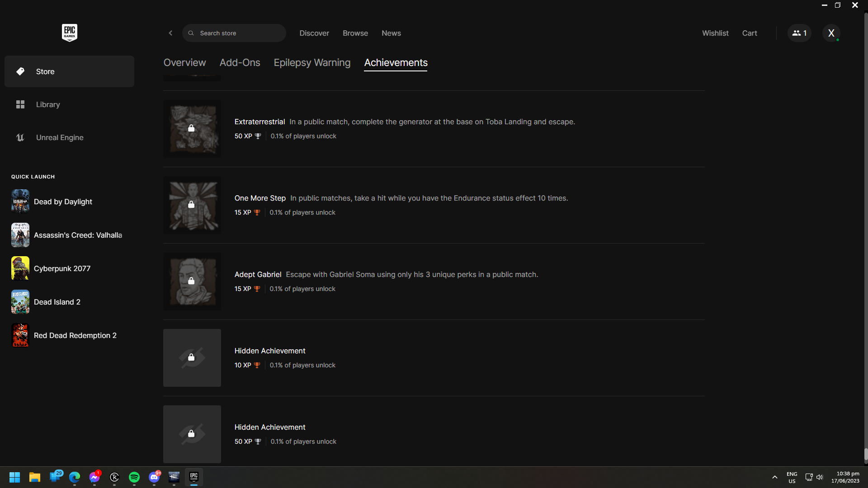Go to Discover in the store navigation
This screenshot has width=868, height=488.
314,33
